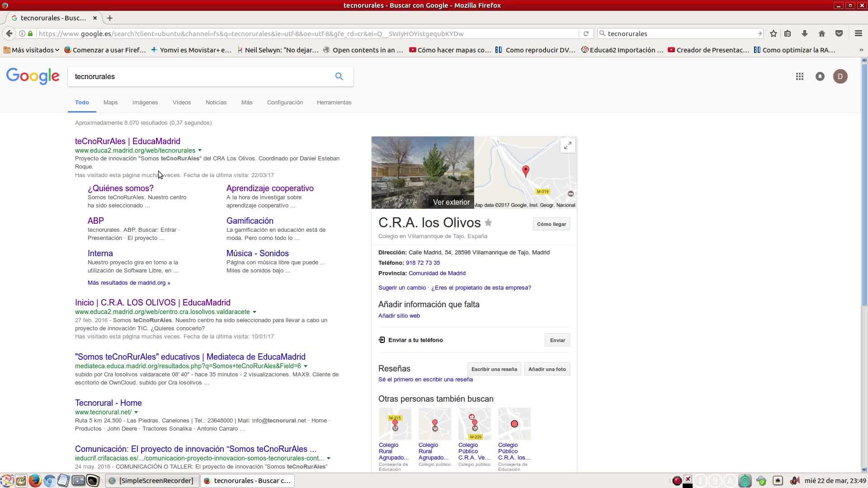Go to Firefox home page icon

coord(821,33)
